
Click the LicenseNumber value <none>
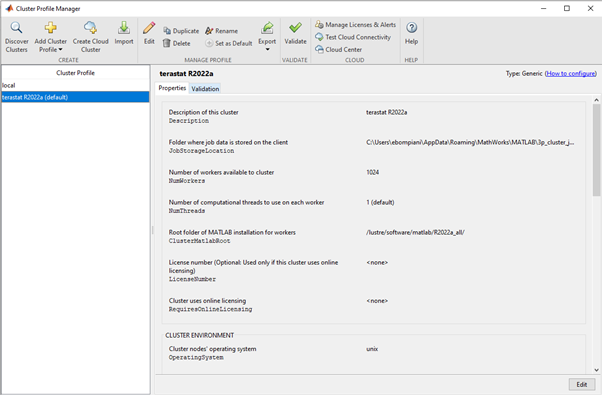click(377, 263)
